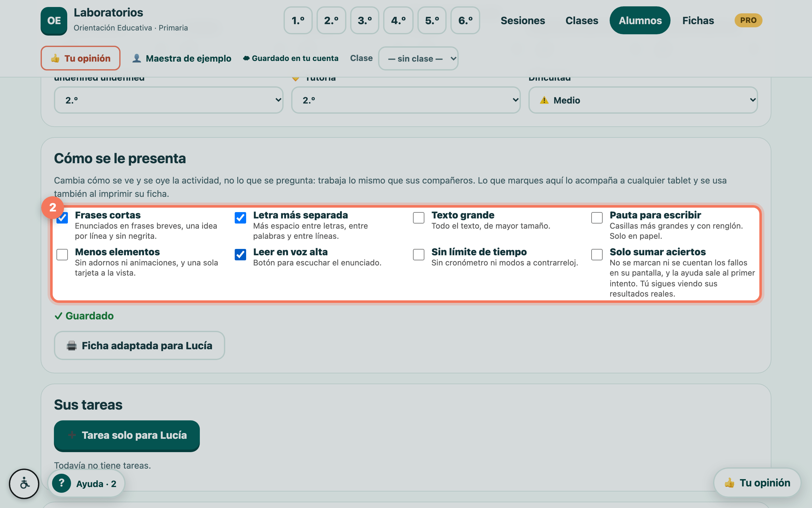Click the user silhouette icon beside Maestra de ejemplo
This screenshot has width=812, height=508.
(137, 58)
